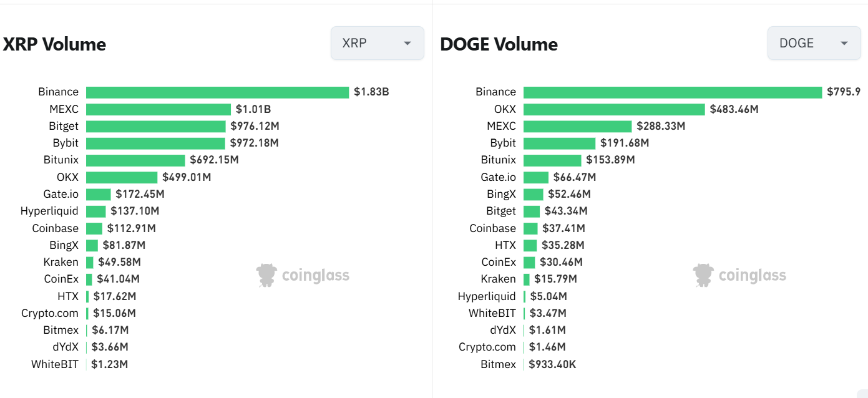Click the XRP Volume heading

54,44
